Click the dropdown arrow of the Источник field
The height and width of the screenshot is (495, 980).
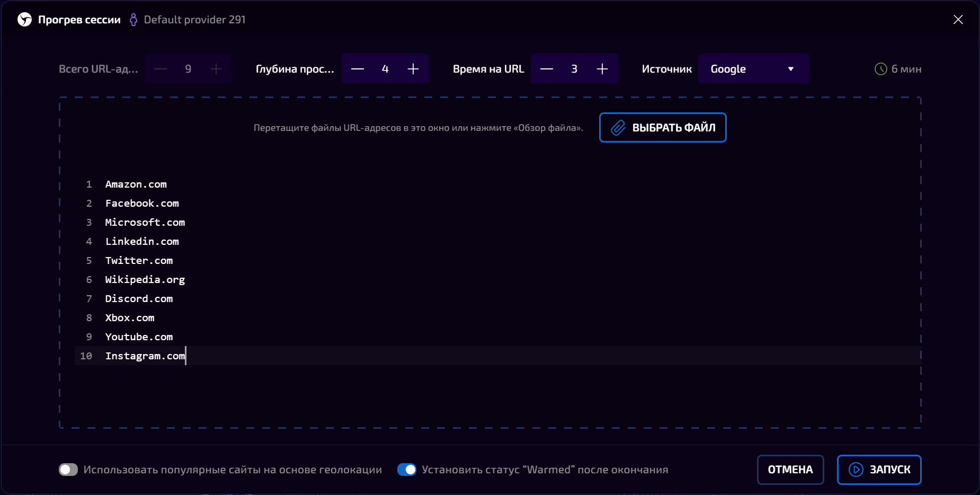(791, 69)
